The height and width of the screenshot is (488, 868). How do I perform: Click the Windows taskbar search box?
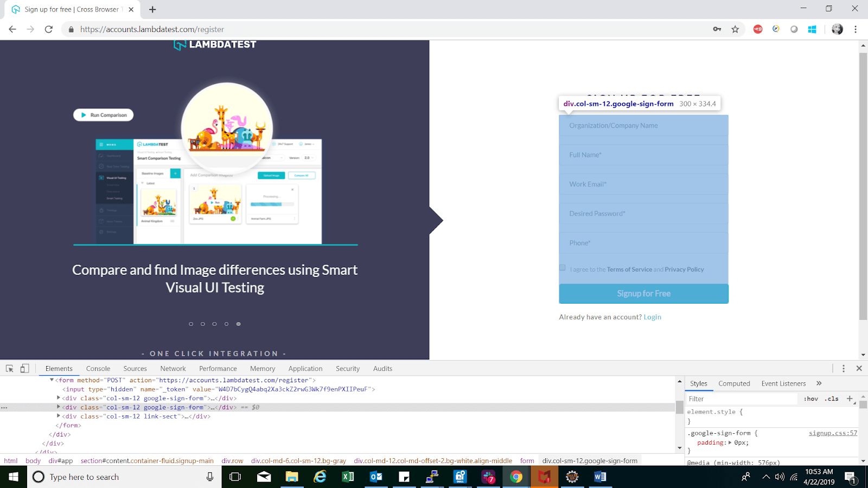coord(124,477)
